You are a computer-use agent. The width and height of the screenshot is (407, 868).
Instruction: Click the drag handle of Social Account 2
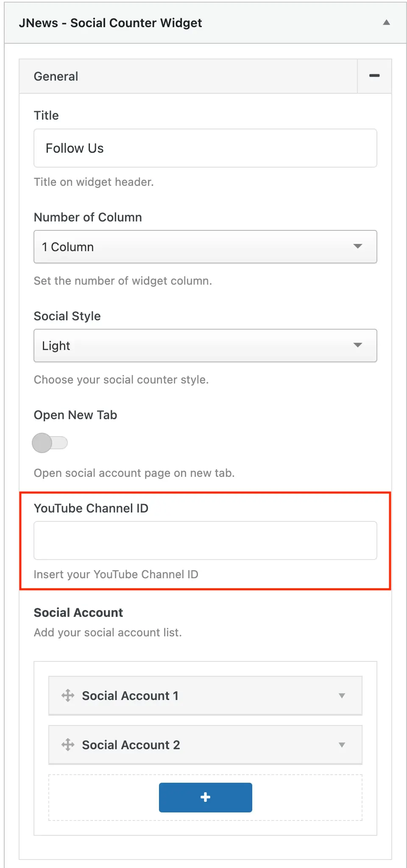[68, 745]
